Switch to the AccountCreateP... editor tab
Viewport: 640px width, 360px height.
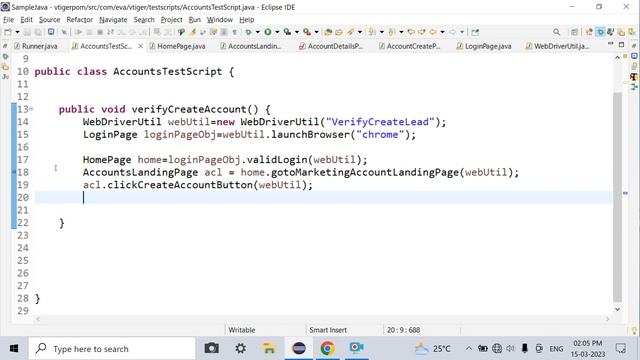coord(410,46)
